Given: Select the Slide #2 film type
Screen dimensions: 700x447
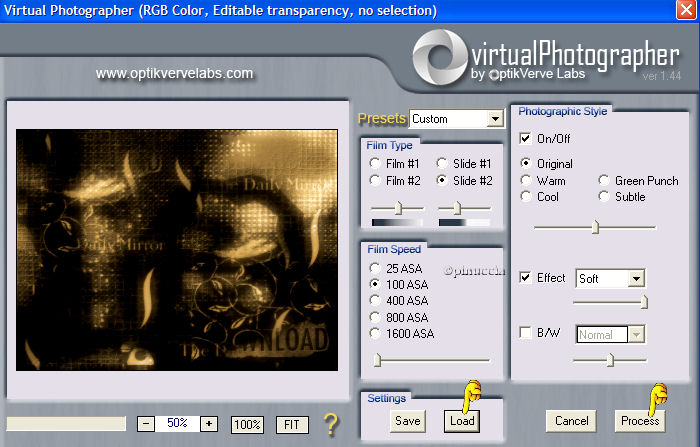Looking at the screenshot, I should [x=442, y=180].
